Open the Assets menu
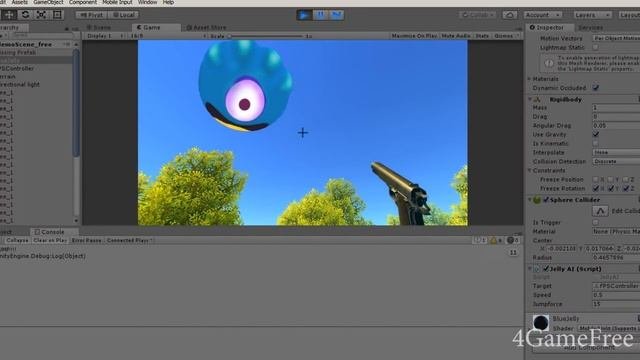 pos(20,2)
